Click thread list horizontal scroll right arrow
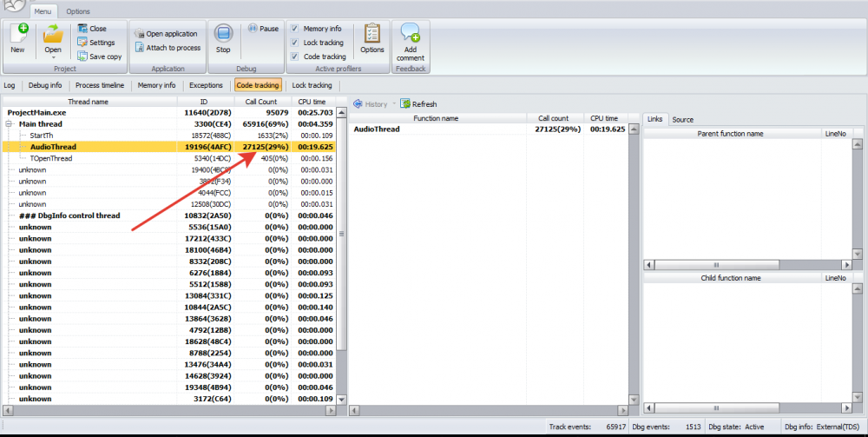 coord(331,410)
